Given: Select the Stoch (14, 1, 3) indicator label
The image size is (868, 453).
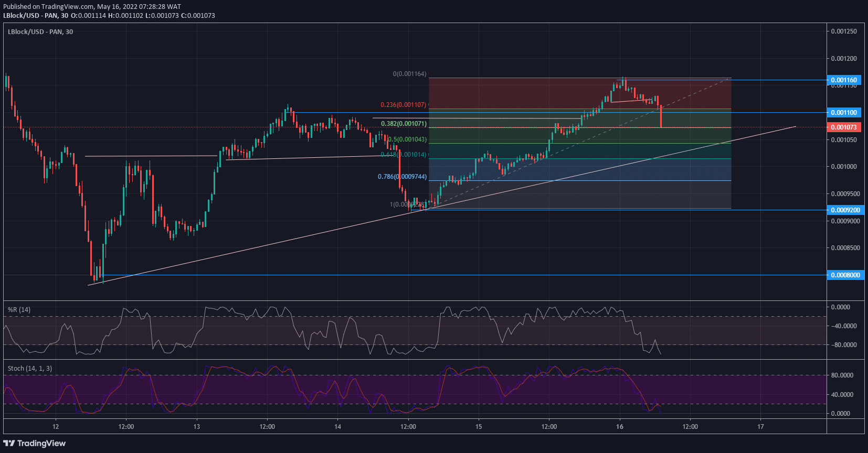Looking at the screenshot, I should tap(30, 369).
